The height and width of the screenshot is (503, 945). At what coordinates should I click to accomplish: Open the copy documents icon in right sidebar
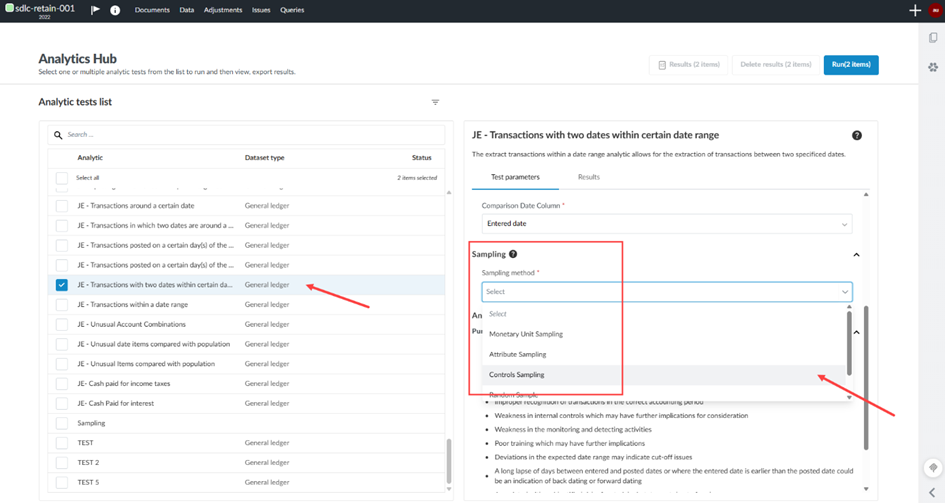(x=932, y=38)
